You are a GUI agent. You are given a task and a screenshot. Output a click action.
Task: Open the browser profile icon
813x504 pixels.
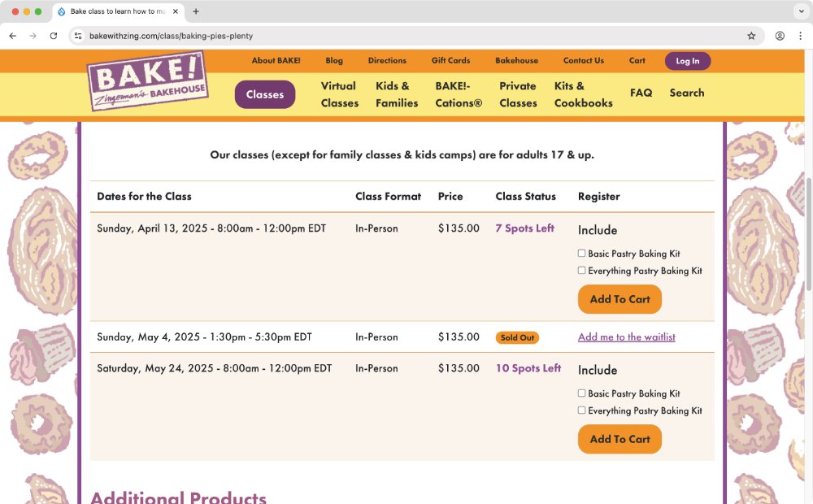tap(779, 36)
